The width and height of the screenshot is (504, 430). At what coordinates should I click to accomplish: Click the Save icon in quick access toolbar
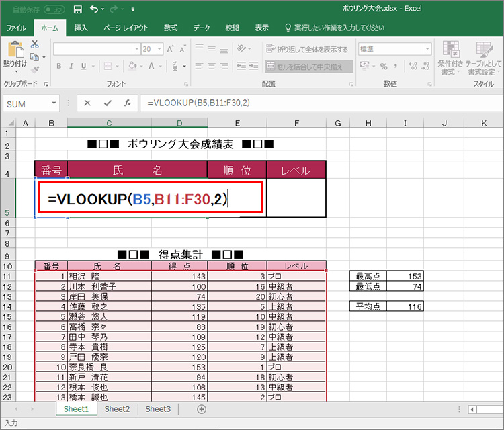78,9
